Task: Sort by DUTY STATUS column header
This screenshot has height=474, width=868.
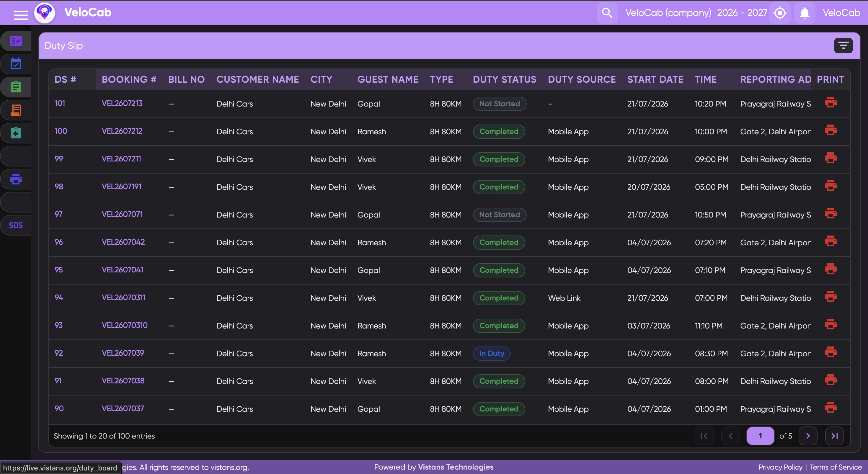Action: [505, 79]
